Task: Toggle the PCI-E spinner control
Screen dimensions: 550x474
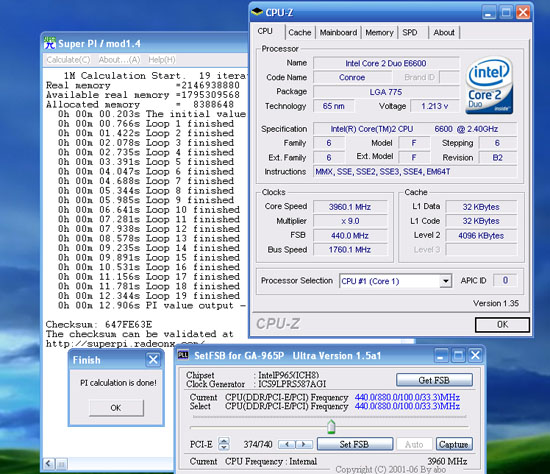Action: (223, 444)
